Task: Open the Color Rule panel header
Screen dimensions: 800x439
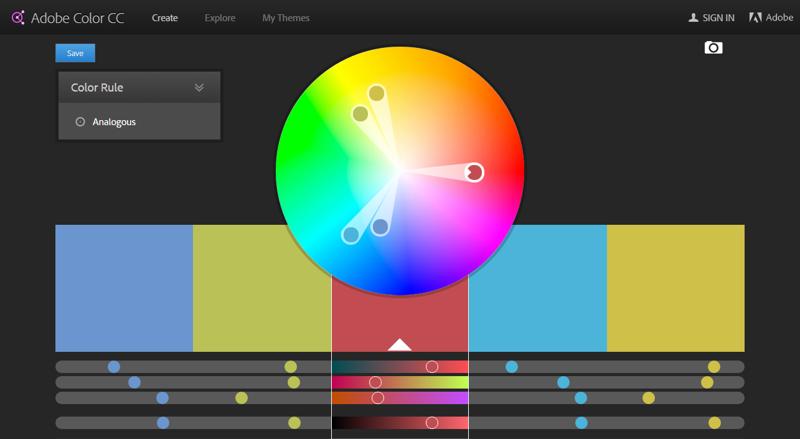Action: tap(139, 87)
